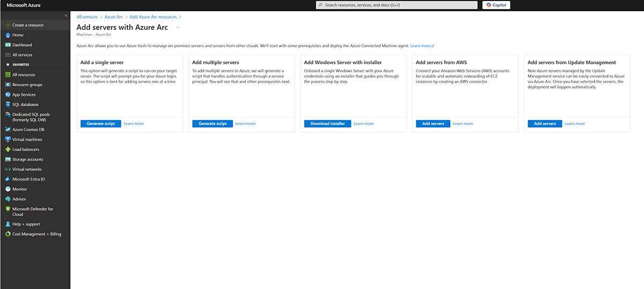
Task: Open the ellipsis menu beside page title
Action: coord(178,27)
